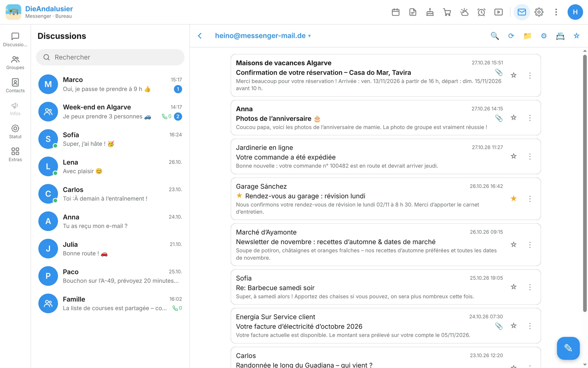Screen dimensions: 588x368
Task: Open the settings gear in the top bar
Action: pyautogui.click(x=539, y=12)
